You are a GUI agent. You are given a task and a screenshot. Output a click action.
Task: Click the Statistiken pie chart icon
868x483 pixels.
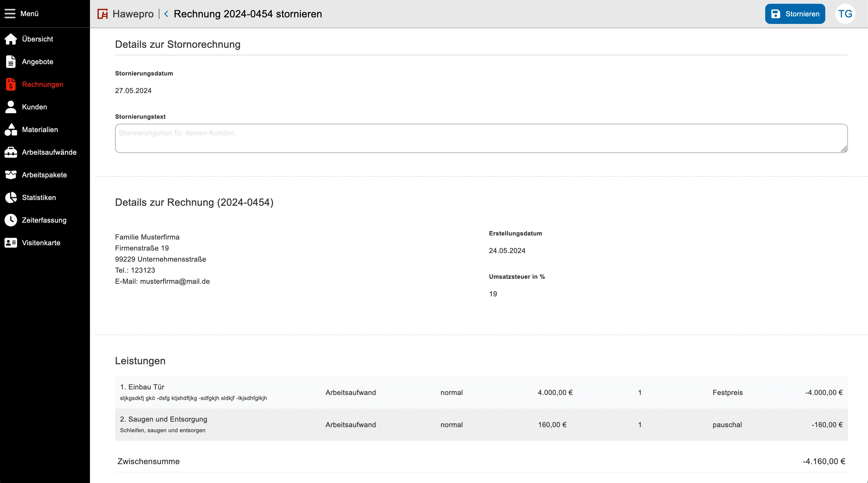(11, 197)
